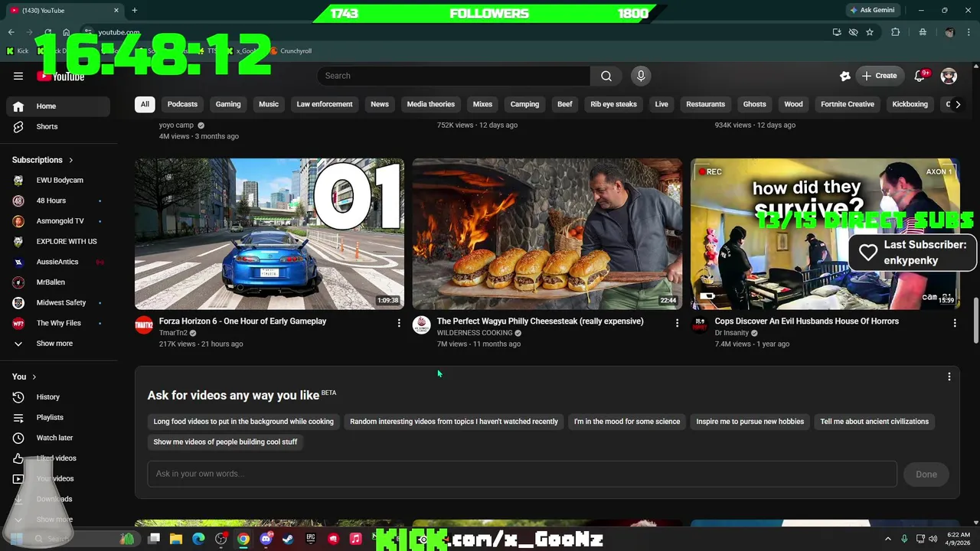Open the Home sidebar entry

coord(58,106)
